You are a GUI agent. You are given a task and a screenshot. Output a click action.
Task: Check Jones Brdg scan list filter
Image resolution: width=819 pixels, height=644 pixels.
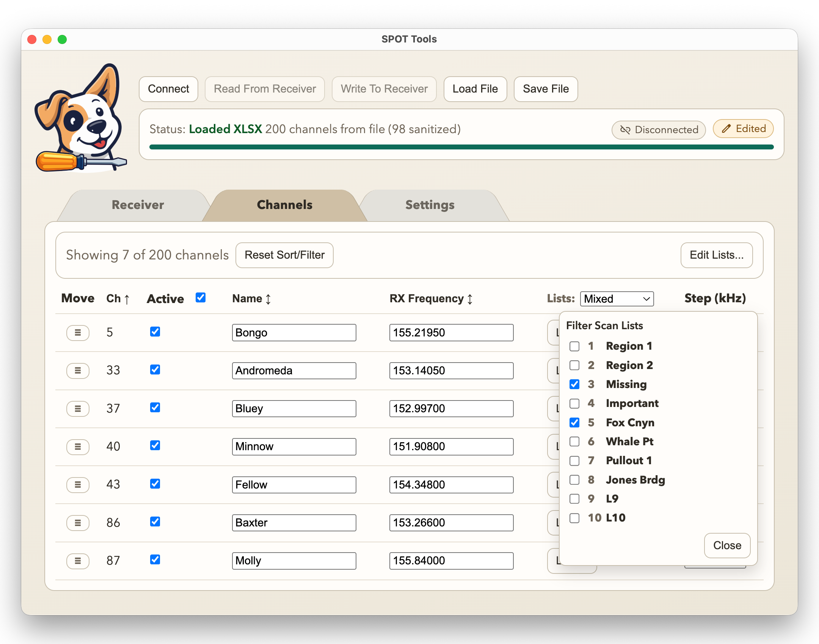(574, 480)
